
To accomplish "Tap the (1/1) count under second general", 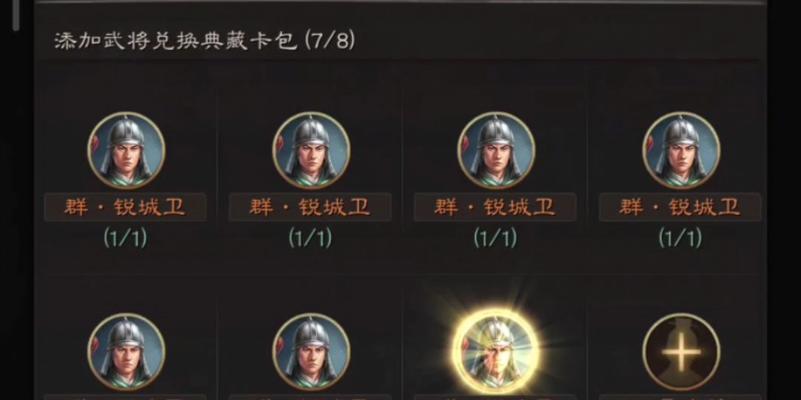I will click(x=310, y=238).
